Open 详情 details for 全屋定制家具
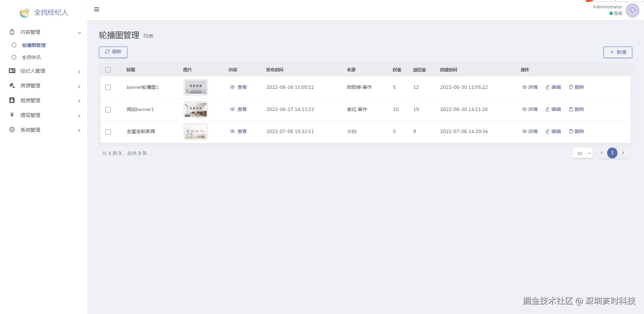 point(530,131)
